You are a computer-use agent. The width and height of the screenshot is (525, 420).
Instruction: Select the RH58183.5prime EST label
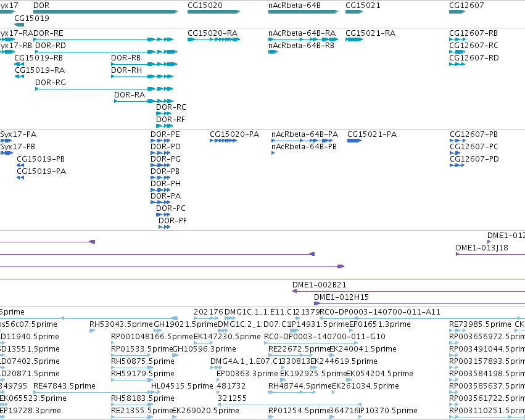pos(143,398)
